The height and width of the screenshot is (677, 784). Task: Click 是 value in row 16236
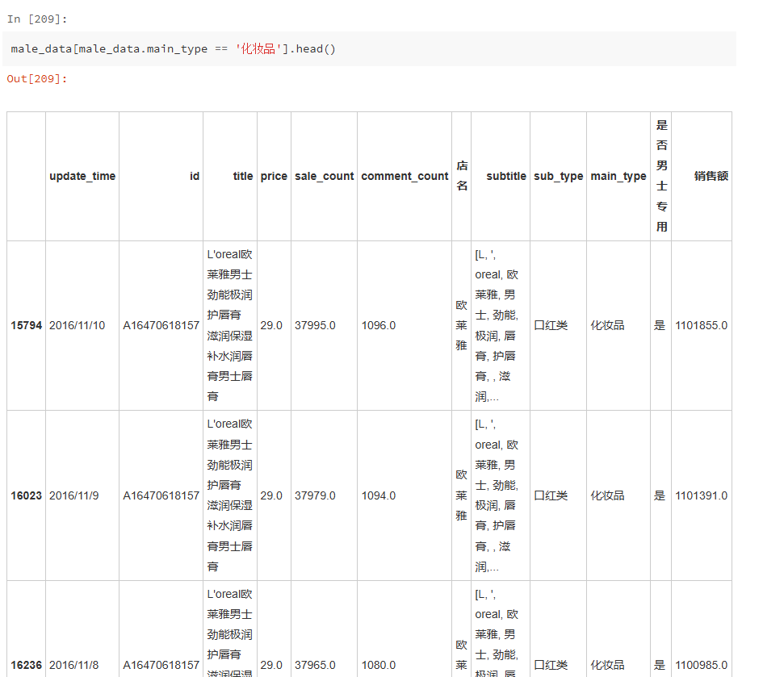click(660, 666)
